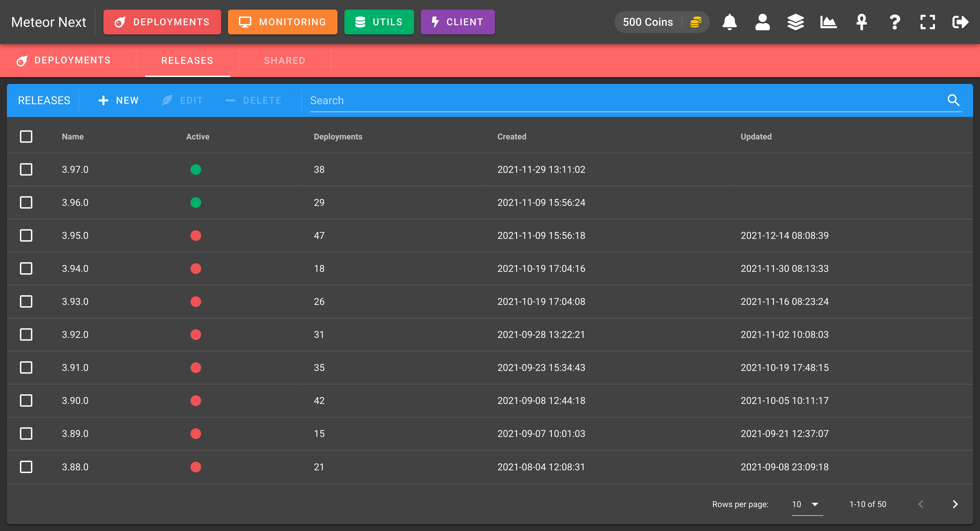The width and height of the screenshot is (980, 531).
Task: Click release name 3.95.0
Action: pos(75,235)
